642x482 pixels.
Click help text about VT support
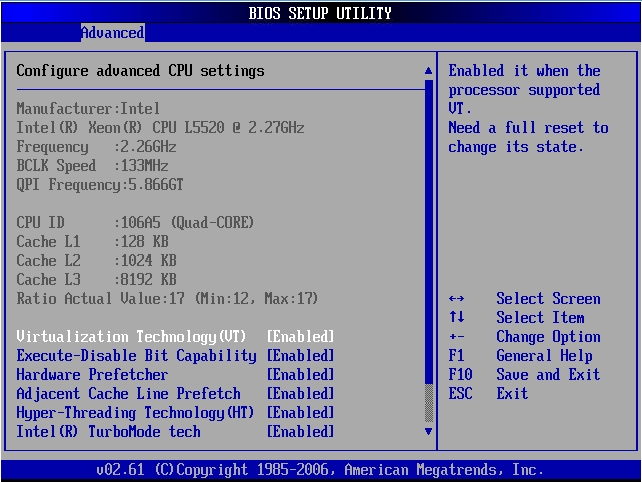[x=528, y=109]
